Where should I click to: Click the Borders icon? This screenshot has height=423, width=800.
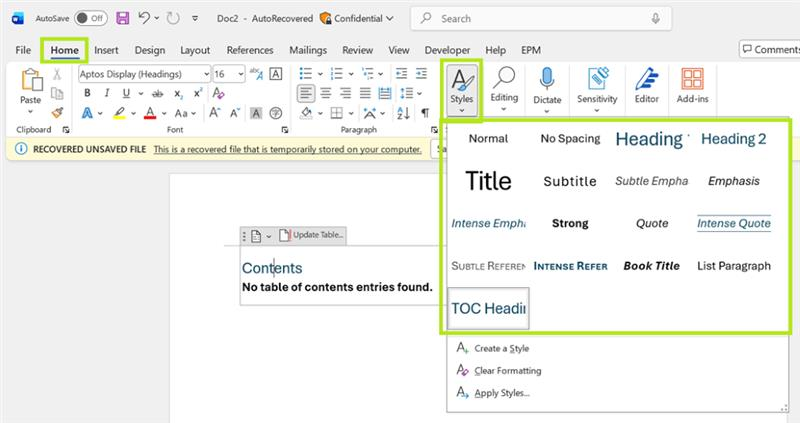point(336,113)
